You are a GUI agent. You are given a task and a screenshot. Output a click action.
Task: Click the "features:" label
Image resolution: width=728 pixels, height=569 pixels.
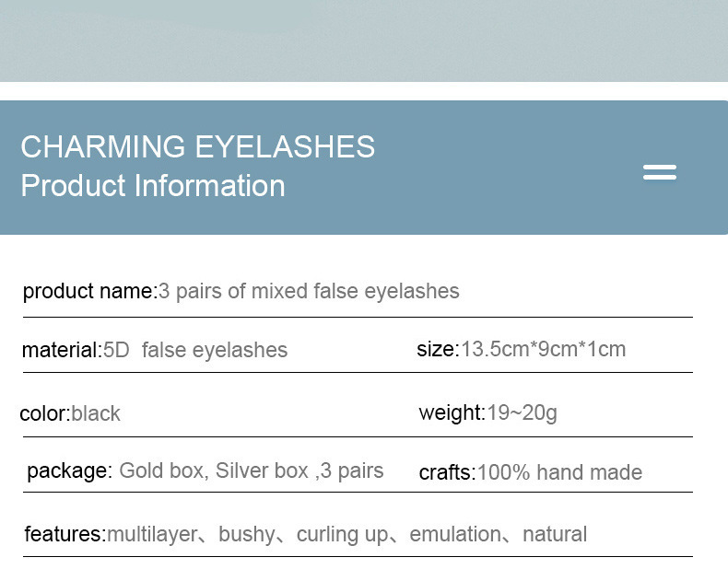tap(65, 534)
